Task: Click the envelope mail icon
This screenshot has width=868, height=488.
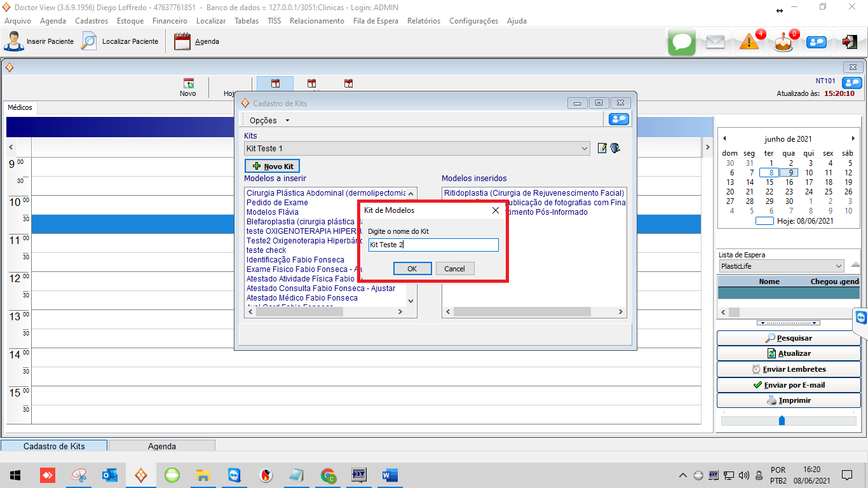Action: pos(715,42)
